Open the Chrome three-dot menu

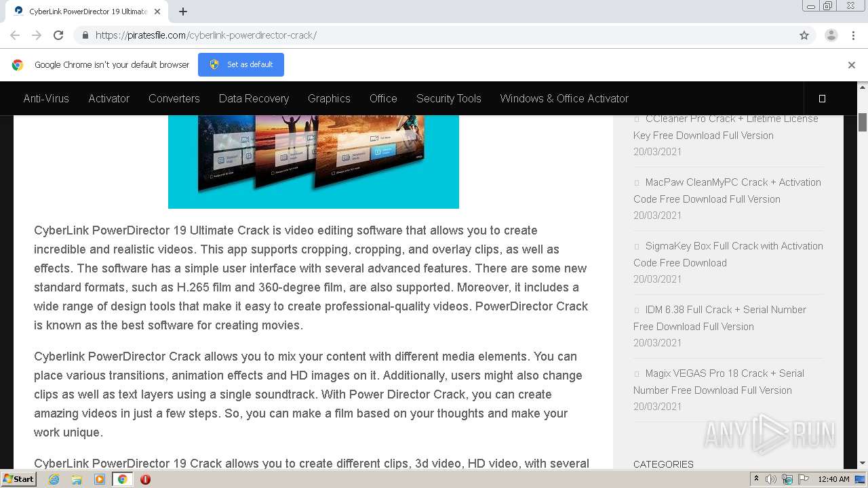click(x=853, y=35)
